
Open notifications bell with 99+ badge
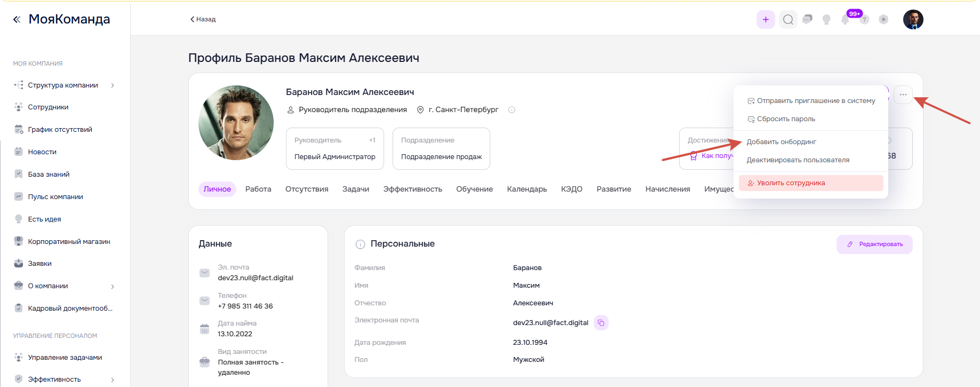click(x=846, y=20)
